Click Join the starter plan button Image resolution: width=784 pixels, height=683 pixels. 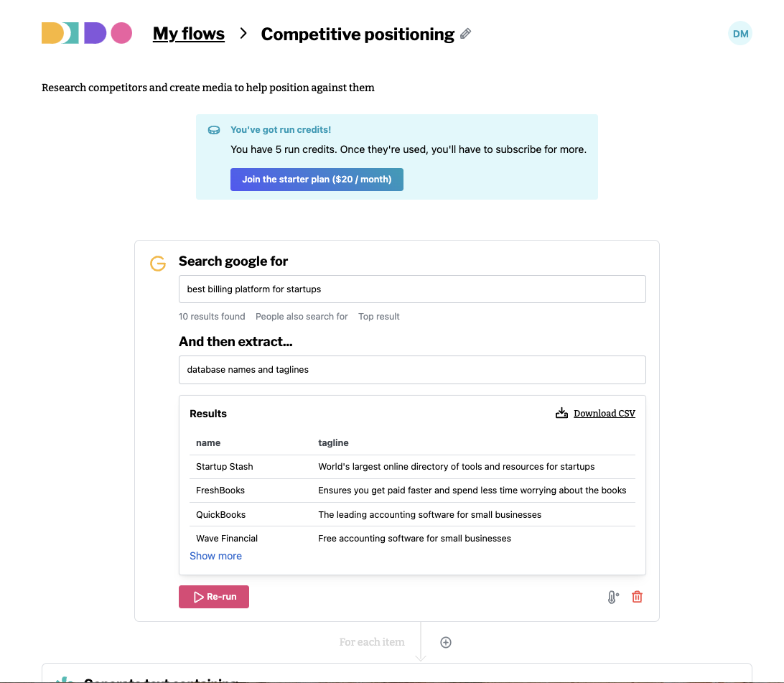point(317,180)
